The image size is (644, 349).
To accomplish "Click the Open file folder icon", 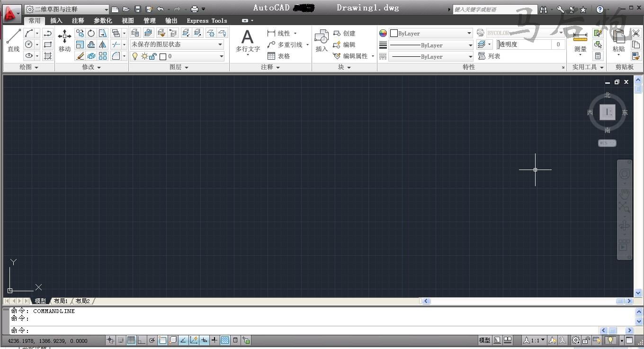I will point(126,9).
